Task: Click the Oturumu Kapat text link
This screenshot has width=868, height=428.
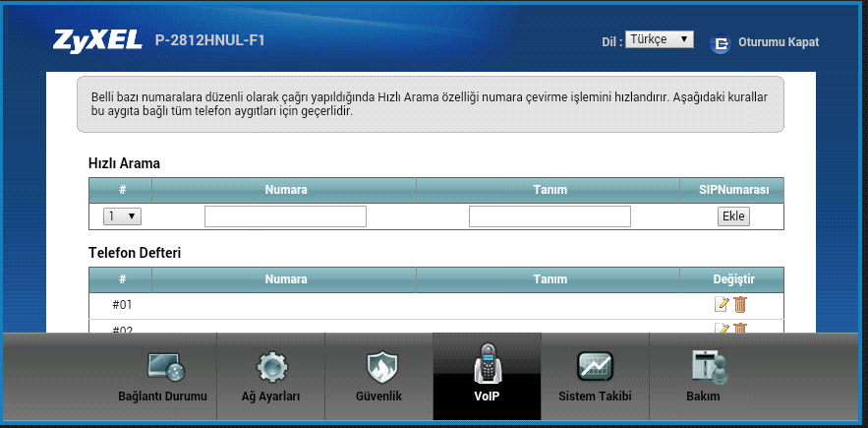Action: (x=778, y=42)
